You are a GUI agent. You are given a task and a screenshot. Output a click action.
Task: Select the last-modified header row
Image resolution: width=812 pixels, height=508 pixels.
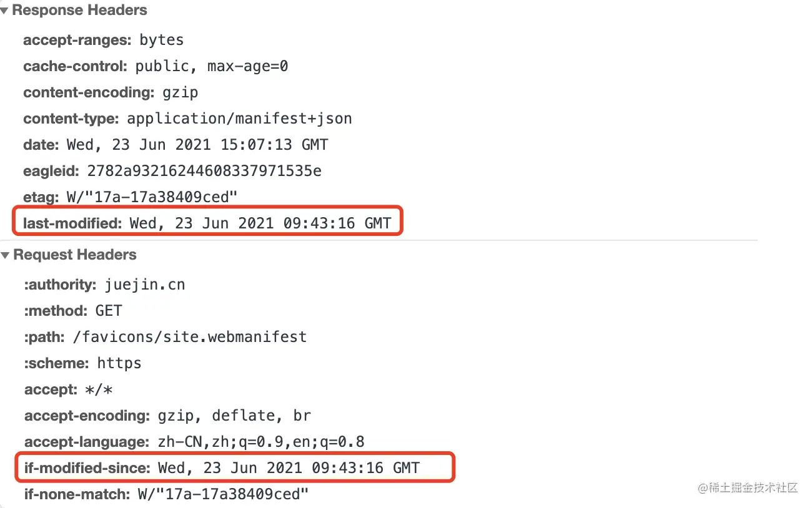coord(207,223)
